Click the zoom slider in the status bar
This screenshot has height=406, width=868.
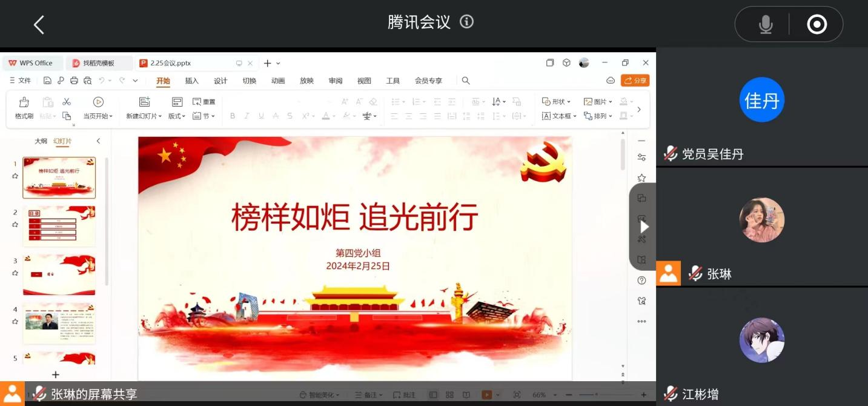click(609, 395)
